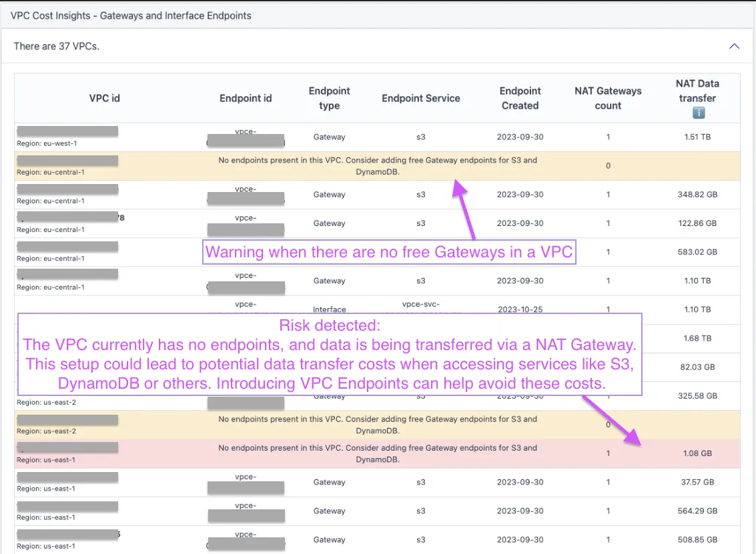The width and height of the screenshot is (756, 554).
Task: Select the 583.02 GB data transfer value
Action: pyautogui.click(x=698, y=252)
